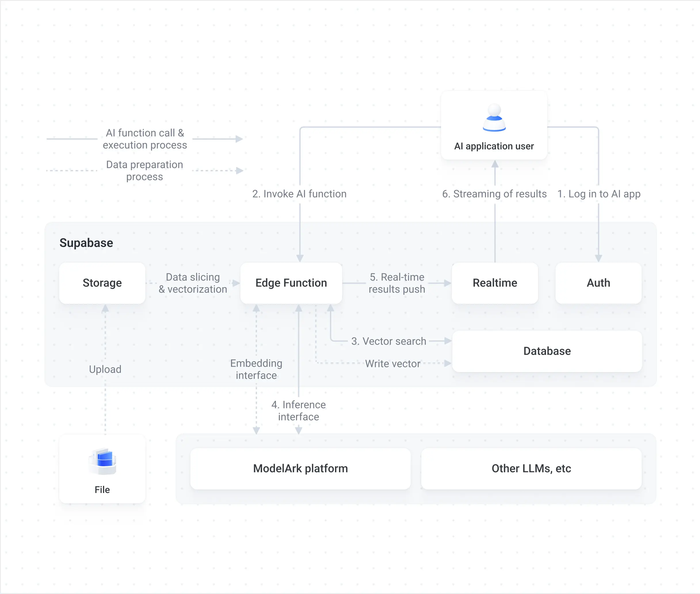Screen dimensions: 700x594
Task: Click the ModelArk platform box
Action: [300, 469]
